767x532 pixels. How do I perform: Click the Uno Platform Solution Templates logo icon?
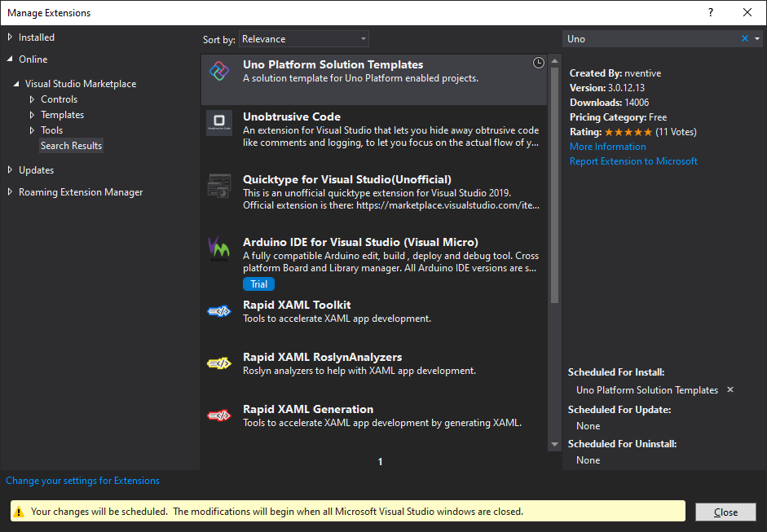click(x=219, y=72)
